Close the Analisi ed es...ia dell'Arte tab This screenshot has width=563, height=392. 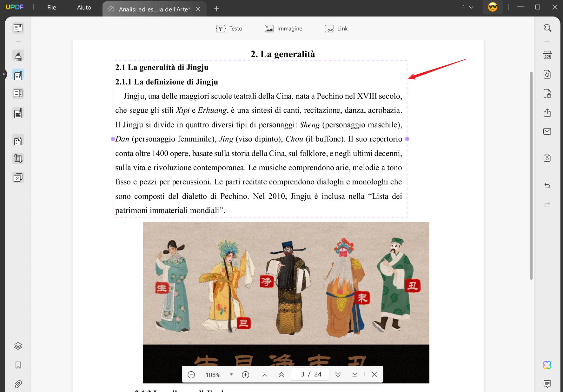pyautogui.click(x=198, y=9)
